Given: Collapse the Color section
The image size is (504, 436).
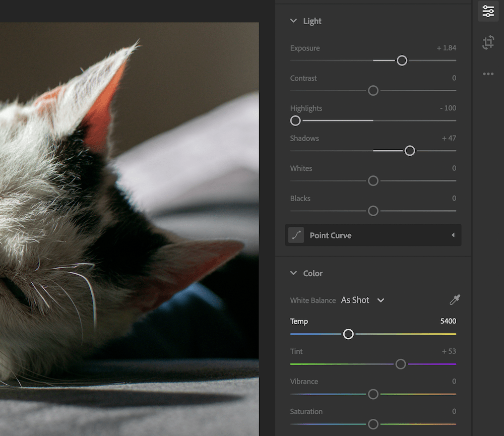Looking at the screenshot, I should coord(293,273).
